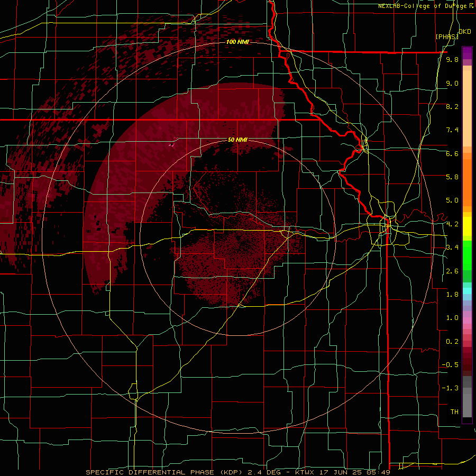476x476 pixels.
Task: Click the 7.4 scale label
Action: [452, 130]
